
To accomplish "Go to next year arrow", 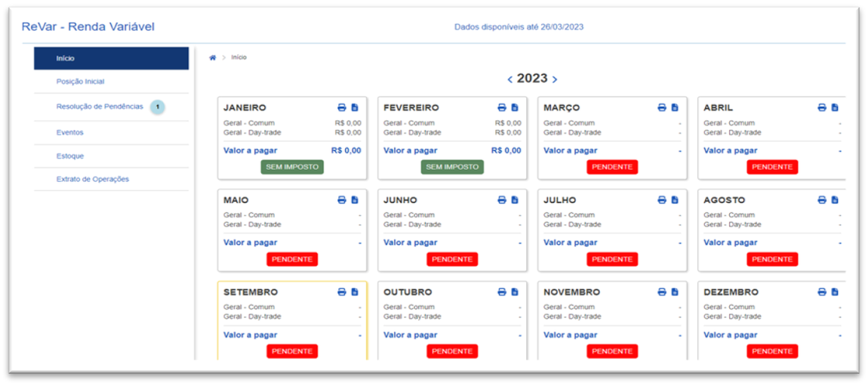I will click(555, 80).
